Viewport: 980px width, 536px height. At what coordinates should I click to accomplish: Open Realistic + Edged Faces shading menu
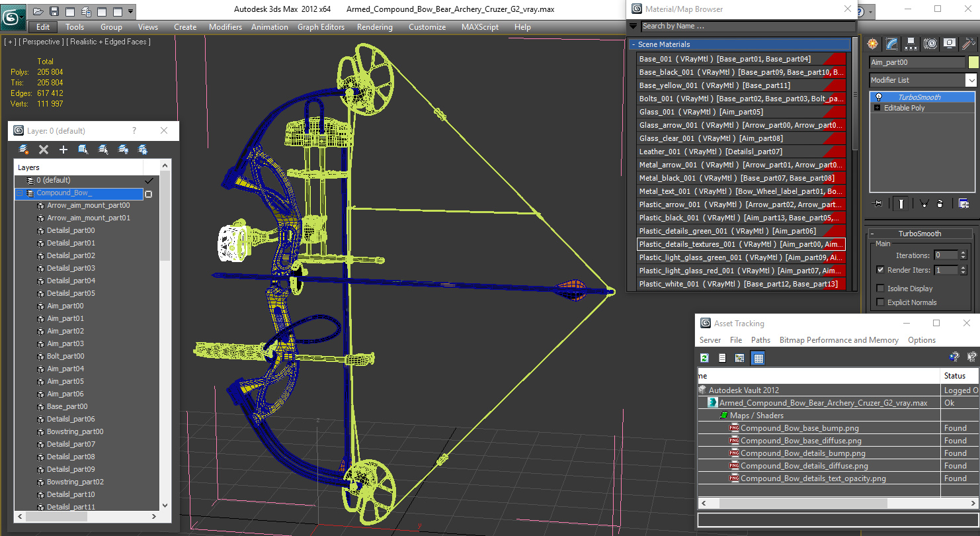click(109, 42)
